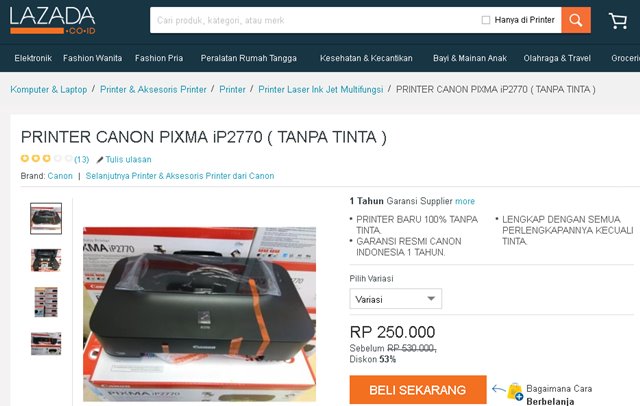
Task: Open the Elektronik menu
Action: pos(33,58)
